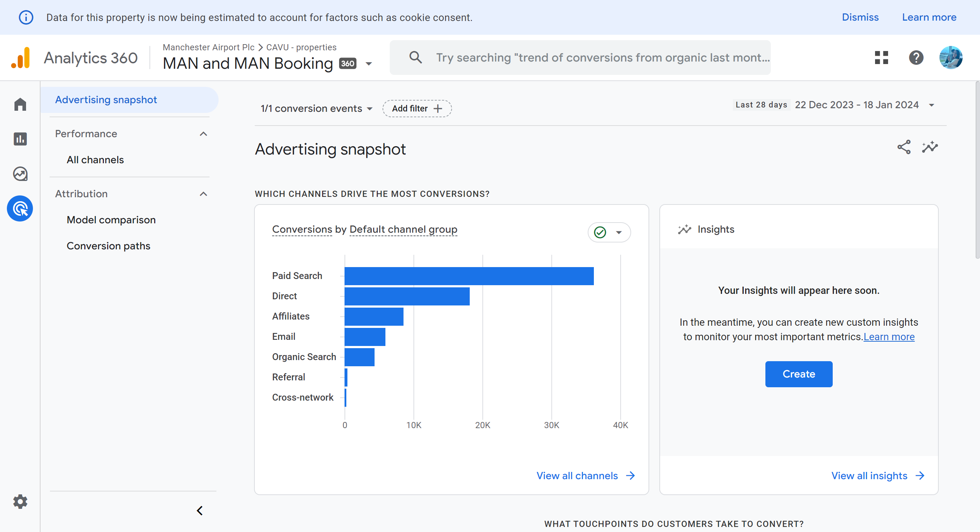980x532 pixels.
Task: Select Conversion paths in navigation
Action: 109,246
